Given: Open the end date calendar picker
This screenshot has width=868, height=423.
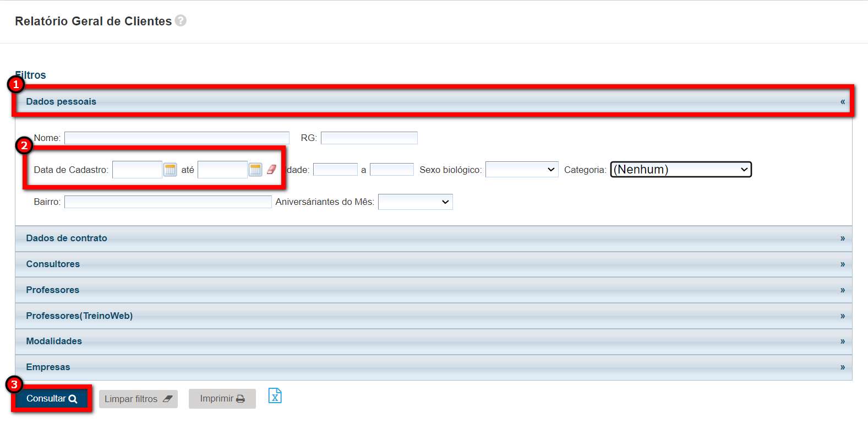Looking at the screenshot, I should click(x=255, y=170).
